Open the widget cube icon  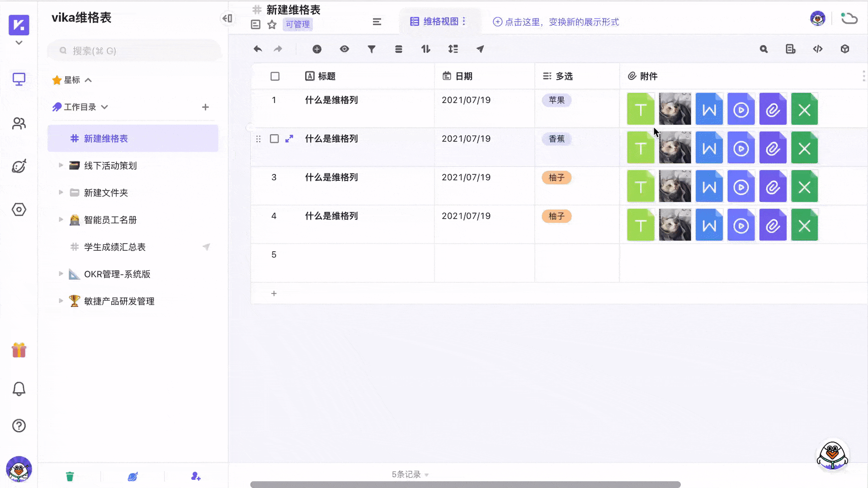point(845,49)
